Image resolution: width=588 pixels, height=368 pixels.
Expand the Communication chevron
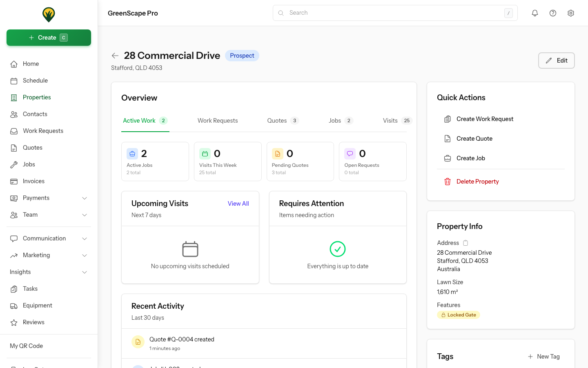[85, 239]
